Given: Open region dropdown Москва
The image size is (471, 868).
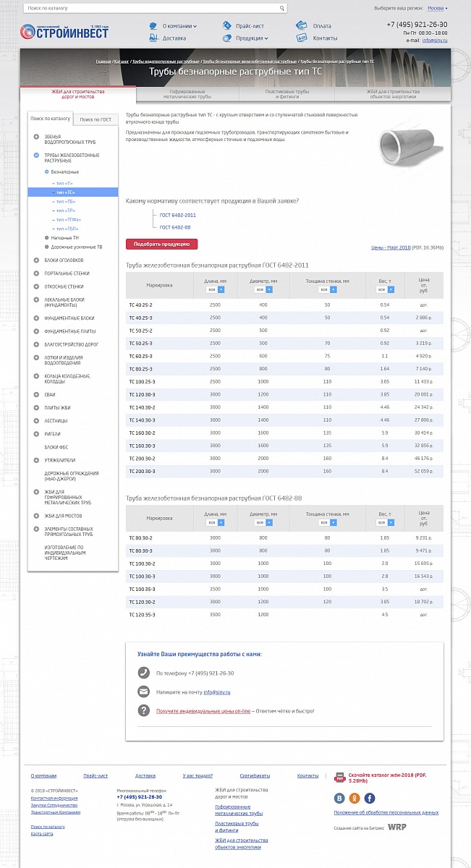Looking at the screenshot, I should (437, 8).
